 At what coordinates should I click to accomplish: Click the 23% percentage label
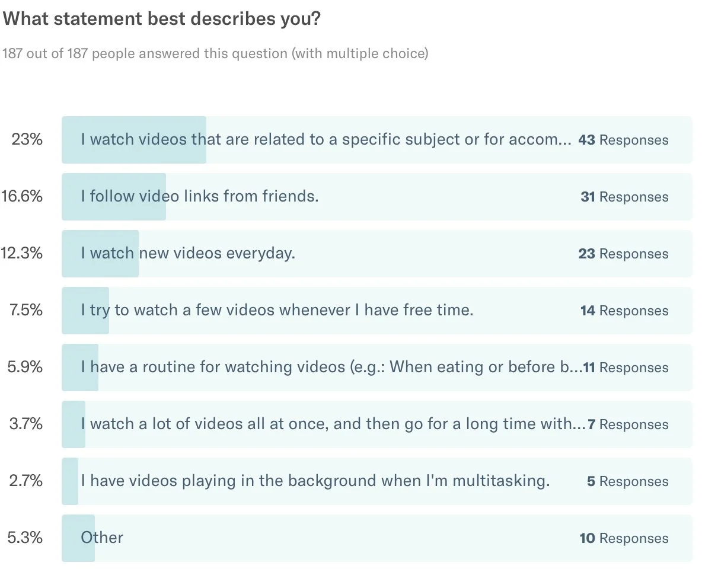click(x=27, y=139)
